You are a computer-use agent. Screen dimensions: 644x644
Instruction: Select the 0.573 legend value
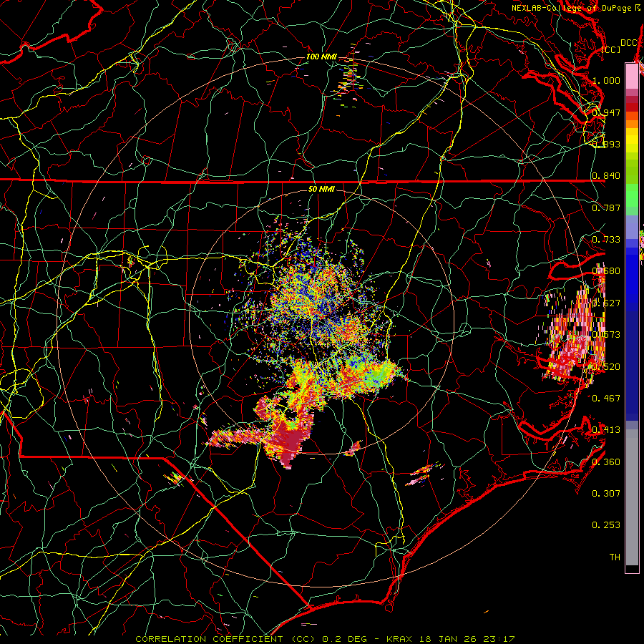coord(606,335)
